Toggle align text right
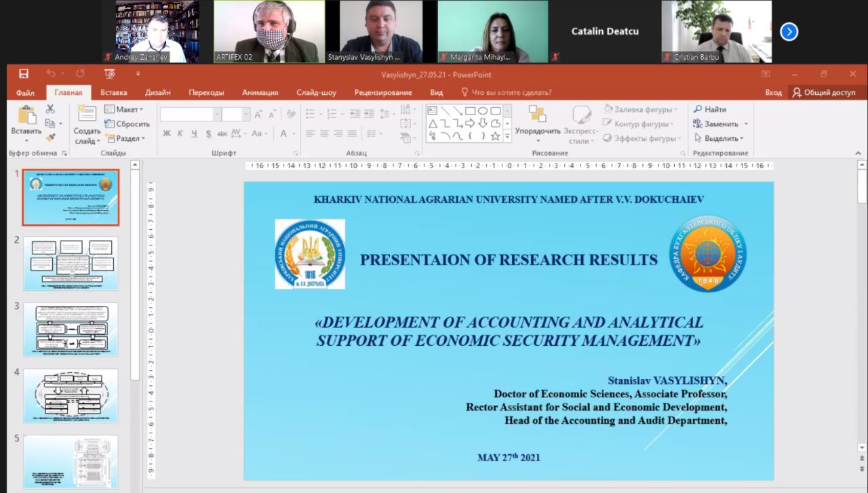This screenshot has height=493, width=868. click(338, 134)
